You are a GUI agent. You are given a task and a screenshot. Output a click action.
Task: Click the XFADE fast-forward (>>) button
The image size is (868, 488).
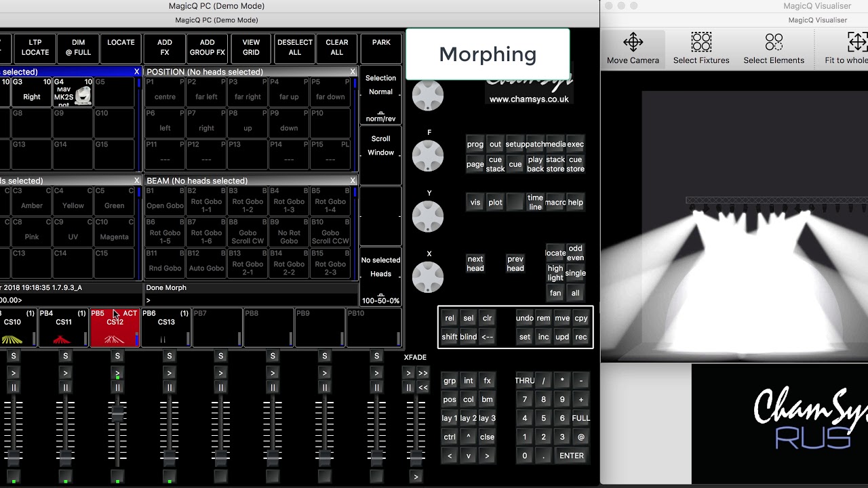click(x=423, y=373)
